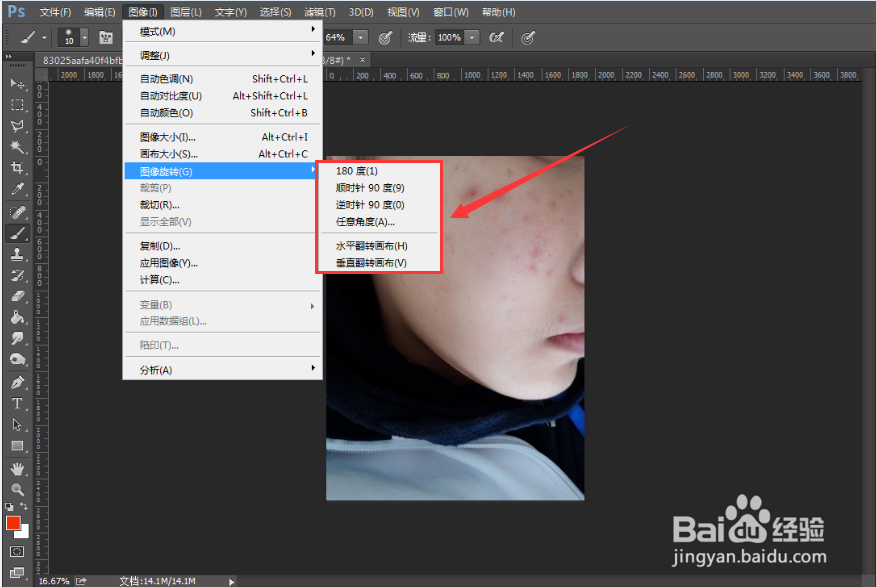This screenshot has width=876, height=587.
Task: Toggle pressure for brush size
Action: coord(528,37)
